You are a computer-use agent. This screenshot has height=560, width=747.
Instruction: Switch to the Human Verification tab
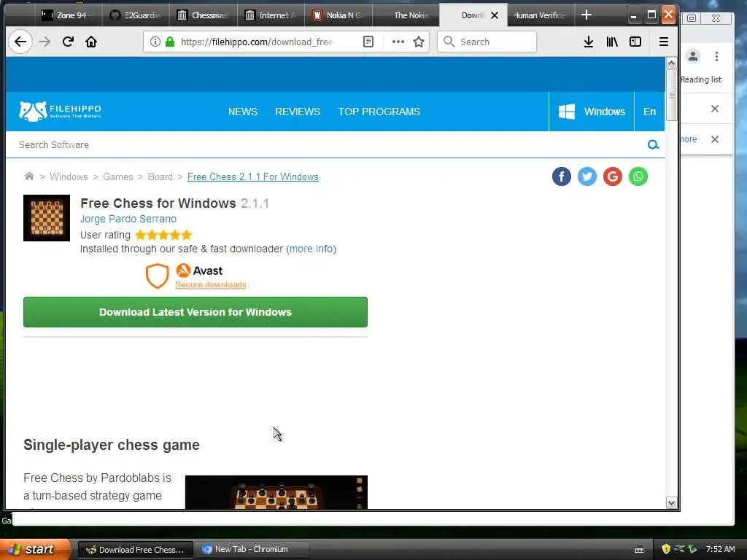tap(541, 15)
